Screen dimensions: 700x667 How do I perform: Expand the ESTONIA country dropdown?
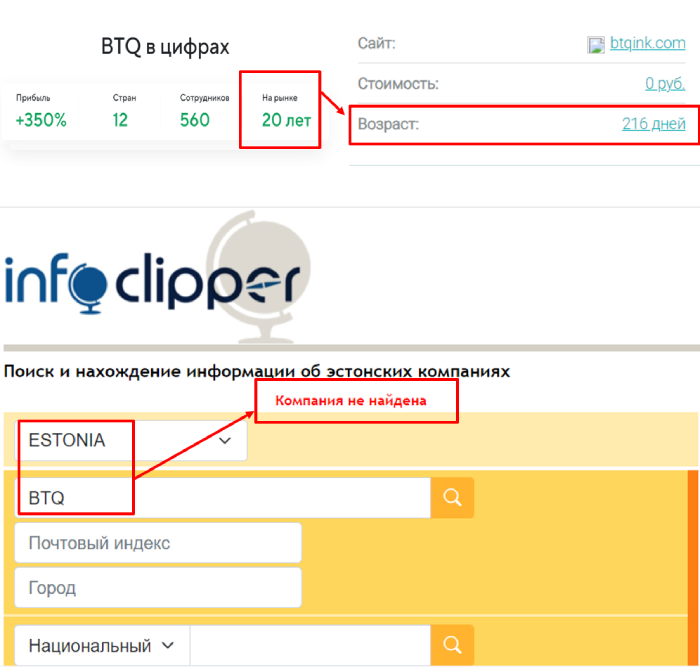click(131, 440)
